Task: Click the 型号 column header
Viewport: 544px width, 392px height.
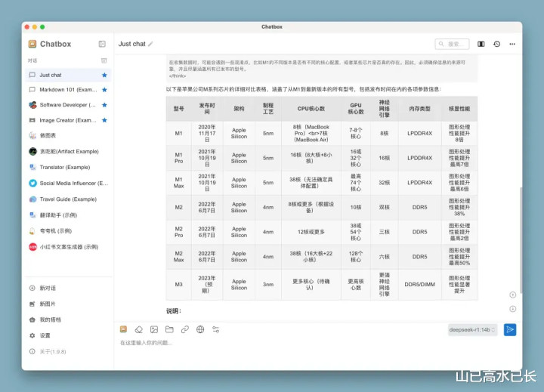Action: pyautogui.click(x=178, y=109)
